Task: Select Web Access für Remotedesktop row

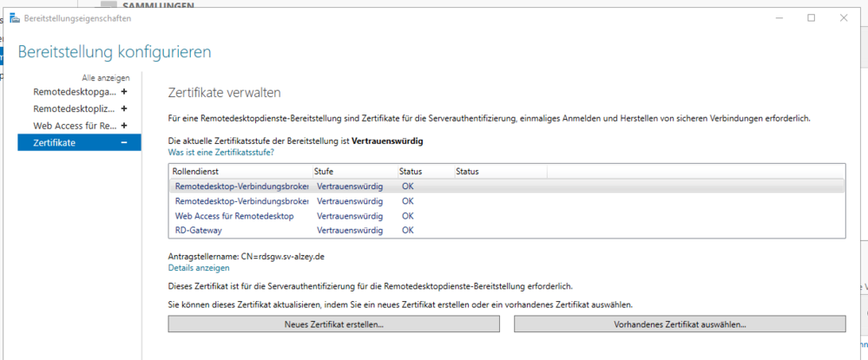Action: pos(233,216)
